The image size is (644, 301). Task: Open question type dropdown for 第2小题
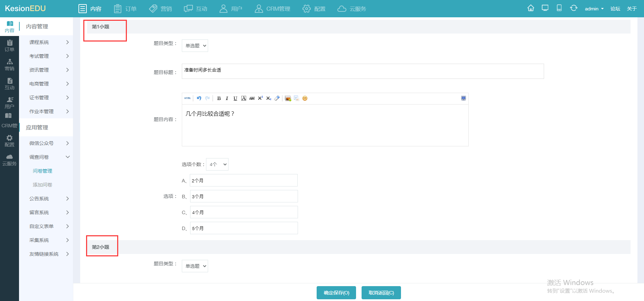pos(195,266)
